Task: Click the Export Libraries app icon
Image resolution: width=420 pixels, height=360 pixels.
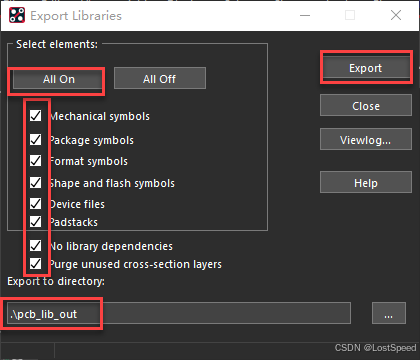Action: point(17,15)
